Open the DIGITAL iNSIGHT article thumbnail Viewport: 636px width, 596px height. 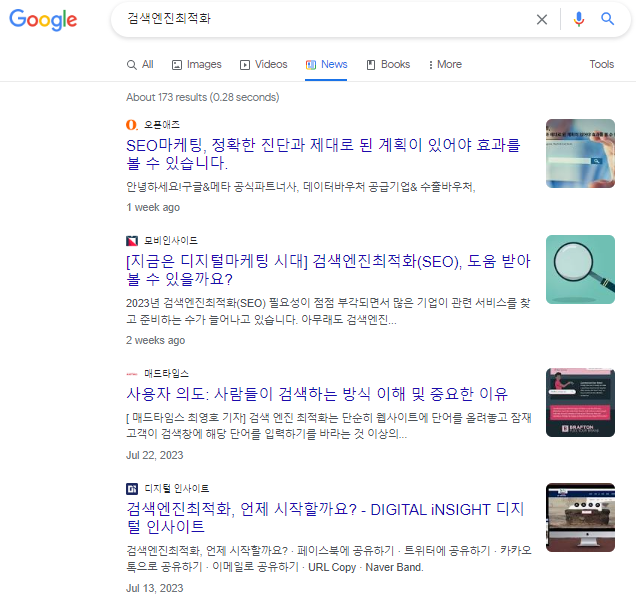(580, 517)
